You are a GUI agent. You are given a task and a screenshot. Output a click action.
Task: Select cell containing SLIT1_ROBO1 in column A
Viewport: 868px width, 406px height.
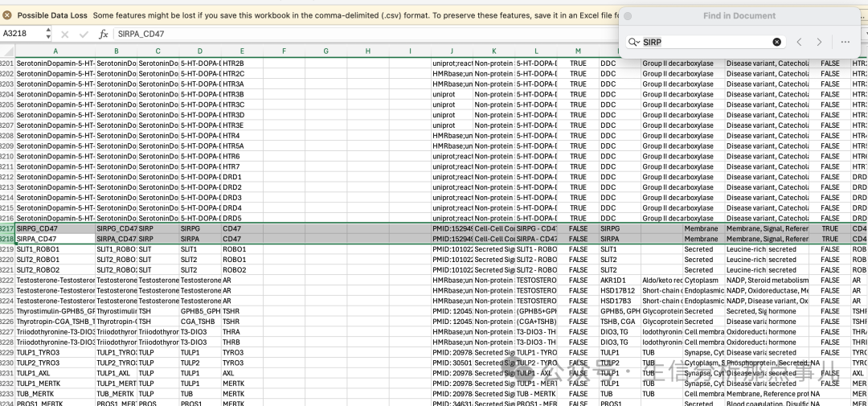click(x=55, y=249)
